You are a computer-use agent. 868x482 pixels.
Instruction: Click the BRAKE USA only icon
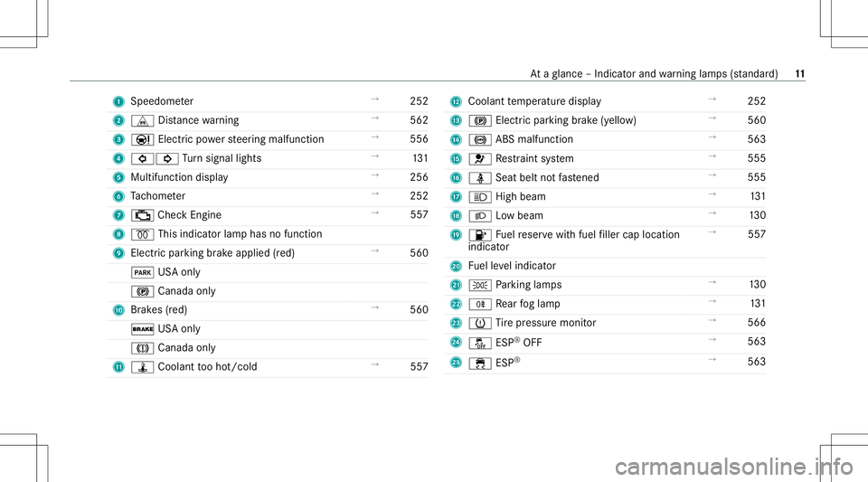coord(142,329)
